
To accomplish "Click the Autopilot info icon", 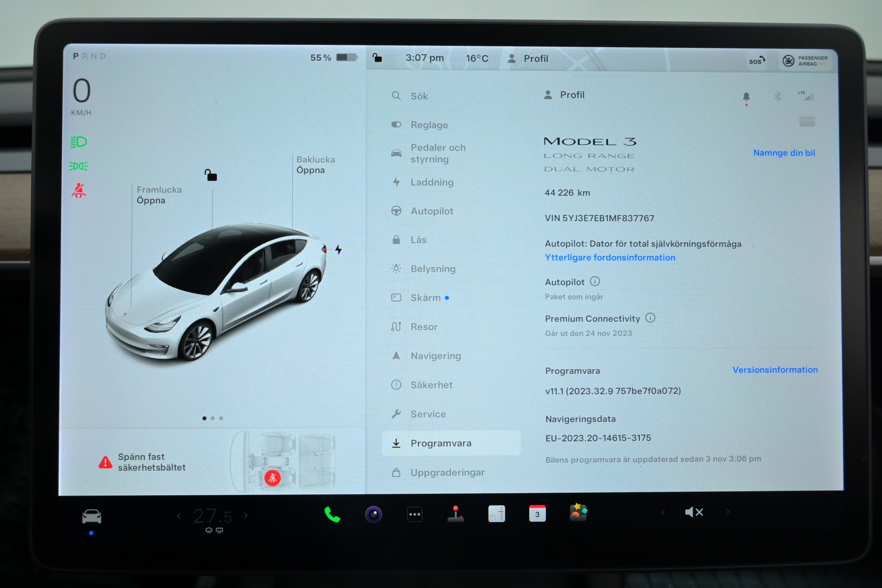I will (595, 281).
